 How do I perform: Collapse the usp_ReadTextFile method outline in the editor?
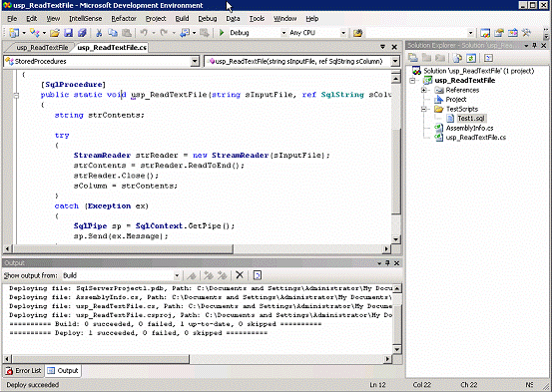coord(16,95)
